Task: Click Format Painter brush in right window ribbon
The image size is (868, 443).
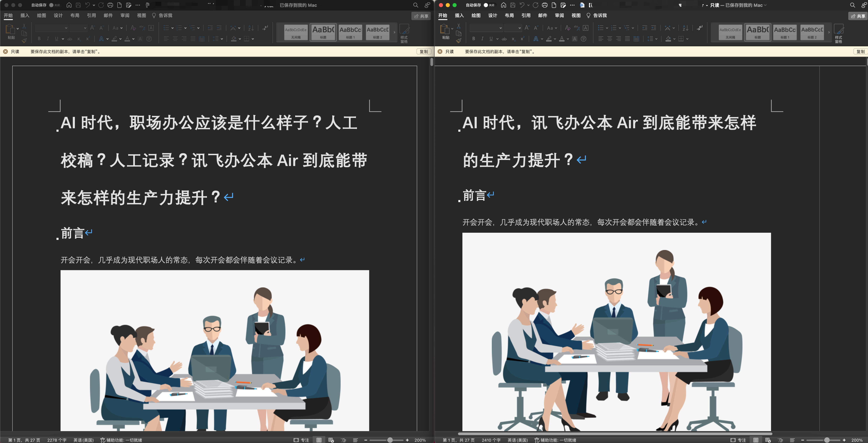Action: pos(459,41)
